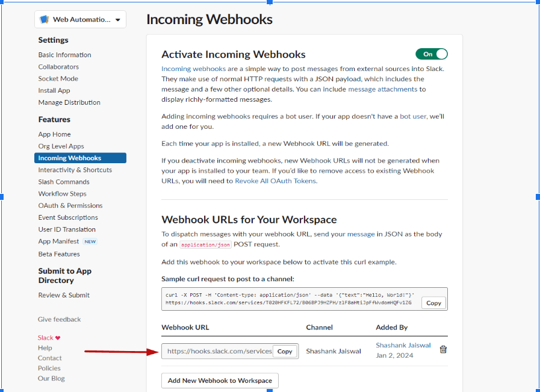The width and height of the screenshot is (540, 392).
Task: Go to Collaborators page
Action: 58,67
